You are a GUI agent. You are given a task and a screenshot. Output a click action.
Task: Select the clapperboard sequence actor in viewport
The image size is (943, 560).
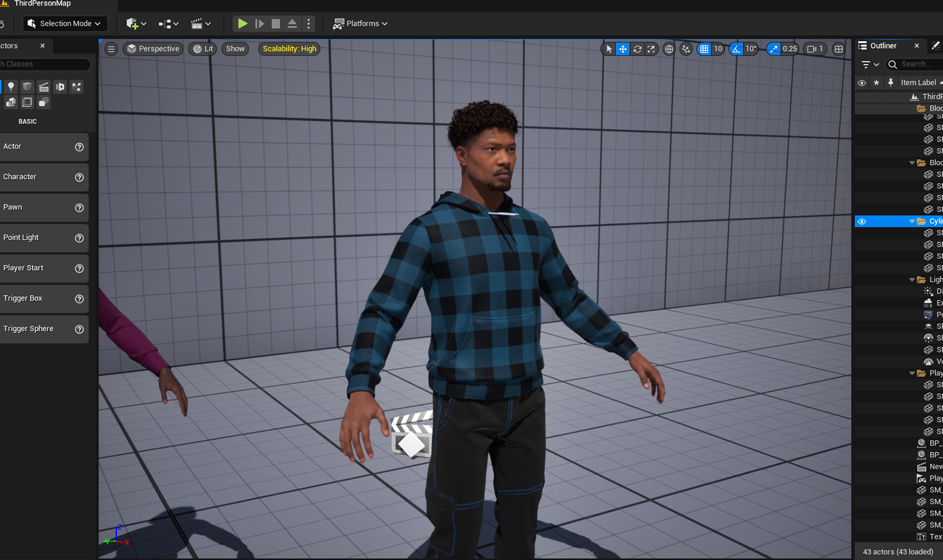pos(412,435)
